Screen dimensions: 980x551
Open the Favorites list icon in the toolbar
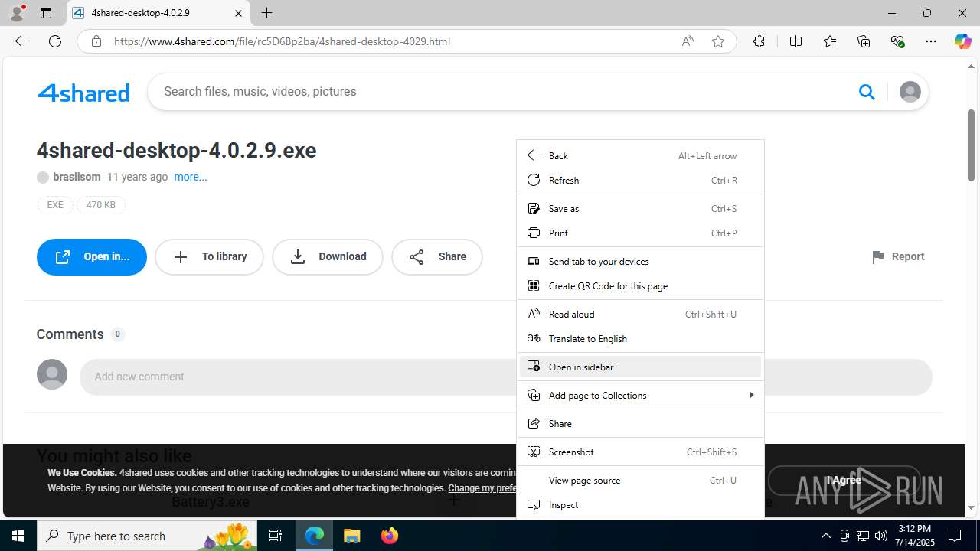[830, 41]
